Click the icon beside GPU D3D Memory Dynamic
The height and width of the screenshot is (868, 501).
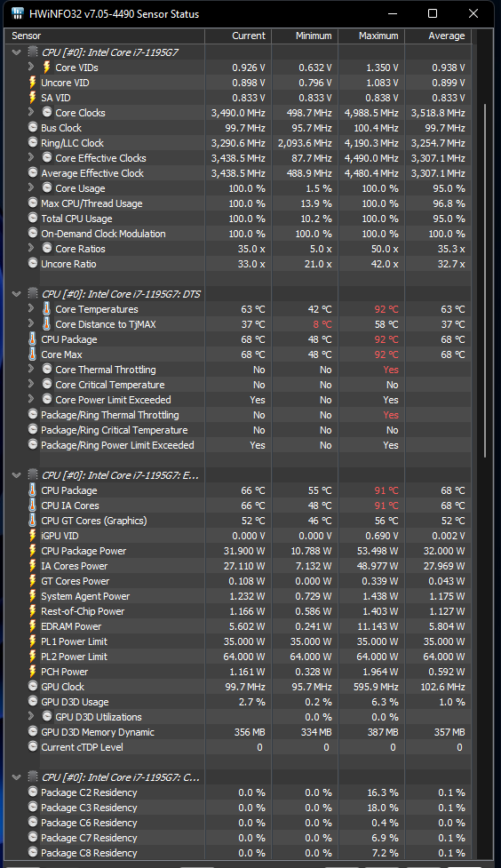coord(33,732)
